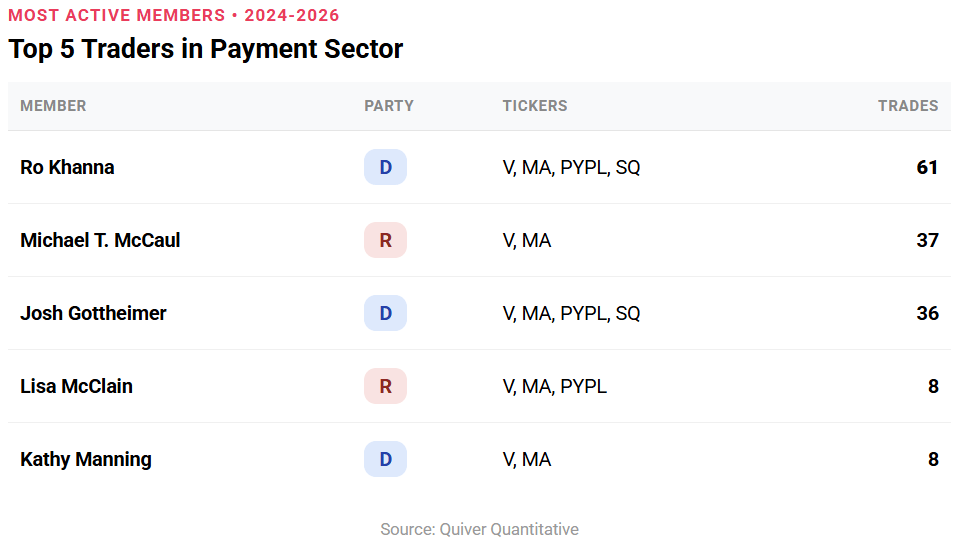
Task: Click the D party badge for Kathy Manning
Action: [x=385, y=459]
